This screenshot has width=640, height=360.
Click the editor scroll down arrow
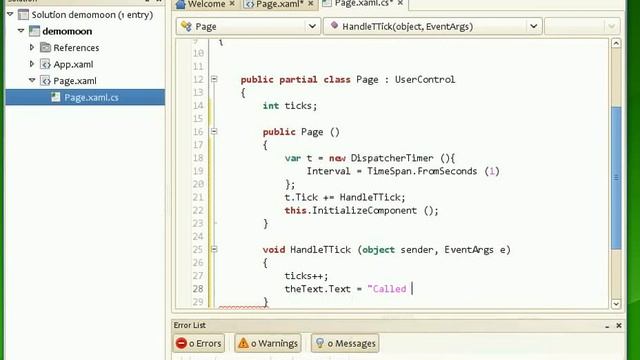click(616, 304)
